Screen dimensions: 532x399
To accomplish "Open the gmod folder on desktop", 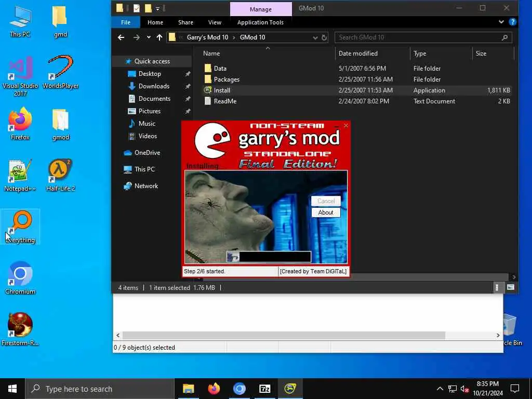I will tap(60, 124).
